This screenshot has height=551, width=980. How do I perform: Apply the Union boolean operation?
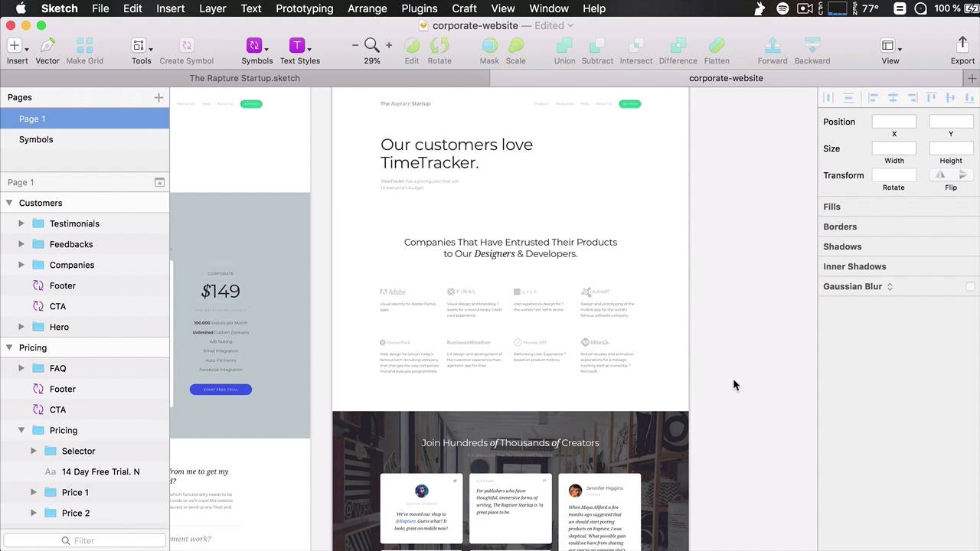tap(564, 46)
